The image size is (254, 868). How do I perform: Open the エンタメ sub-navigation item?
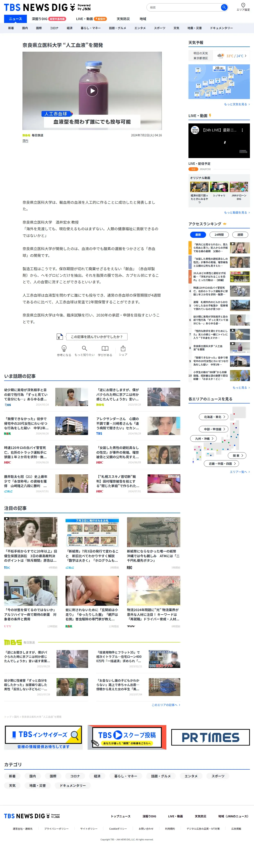140,28
